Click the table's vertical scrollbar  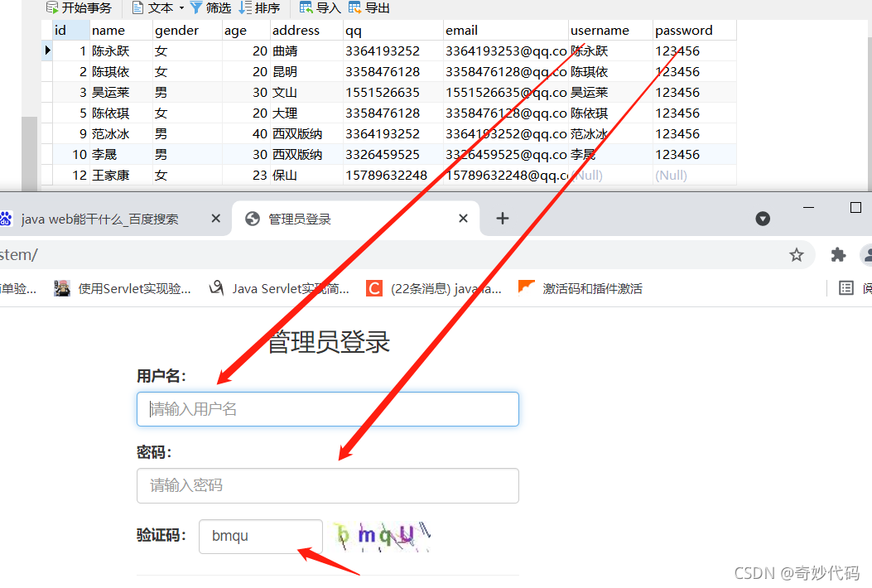coord(30,153)
